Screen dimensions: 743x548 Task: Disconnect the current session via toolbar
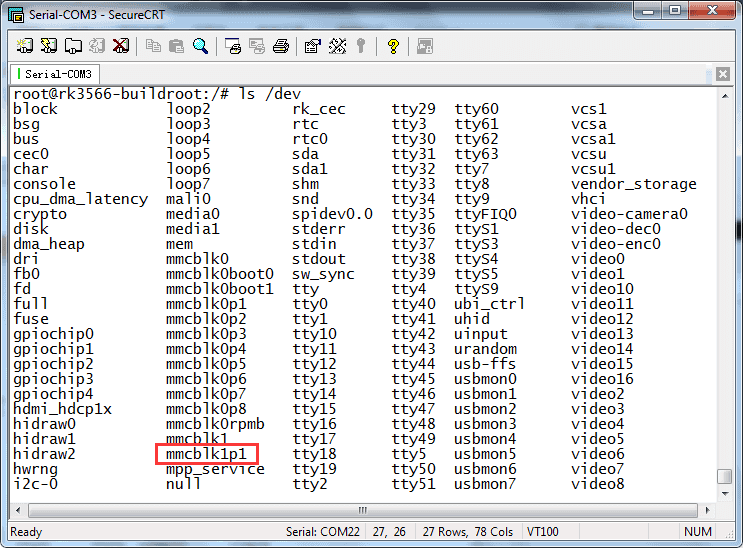coord(121,46)
